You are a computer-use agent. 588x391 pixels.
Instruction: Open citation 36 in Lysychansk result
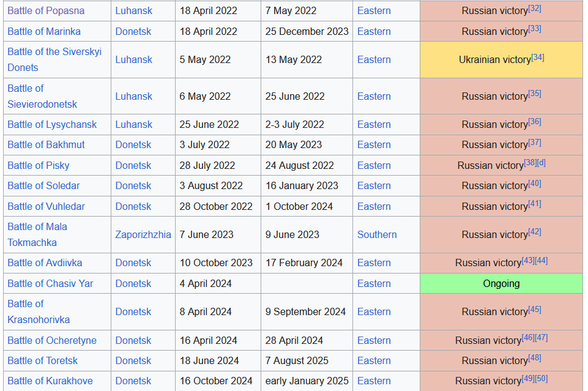[x=535, y=122]
